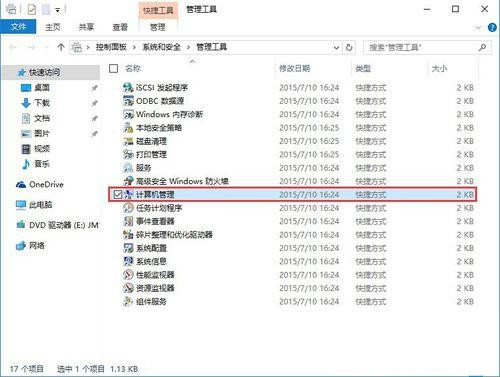Click the 服务 gear icon

128,168
